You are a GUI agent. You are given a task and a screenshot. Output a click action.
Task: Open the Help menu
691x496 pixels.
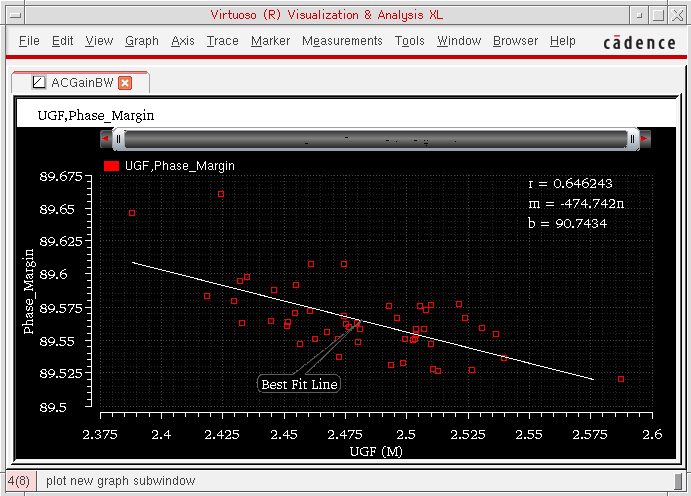point(562,41)
